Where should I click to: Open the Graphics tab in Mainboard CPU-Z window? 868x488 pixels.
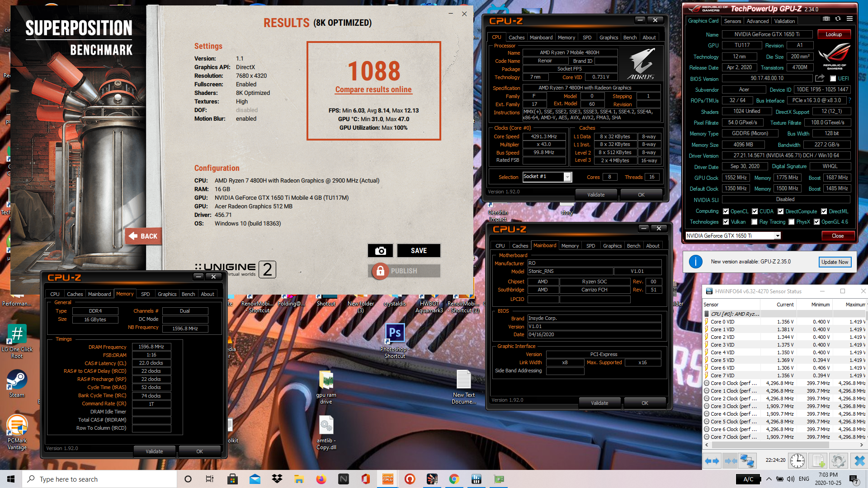[612, 246]
